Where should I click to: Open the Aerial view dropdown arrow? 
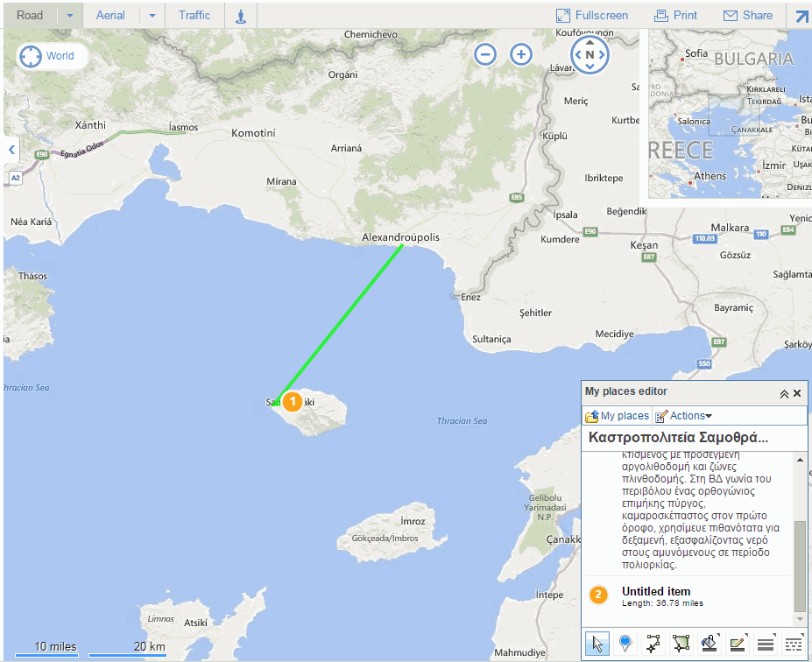[152, 16]
